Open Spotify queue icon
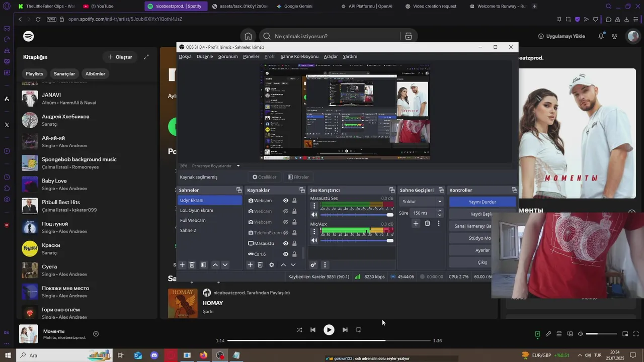 (x=559, y=334)
